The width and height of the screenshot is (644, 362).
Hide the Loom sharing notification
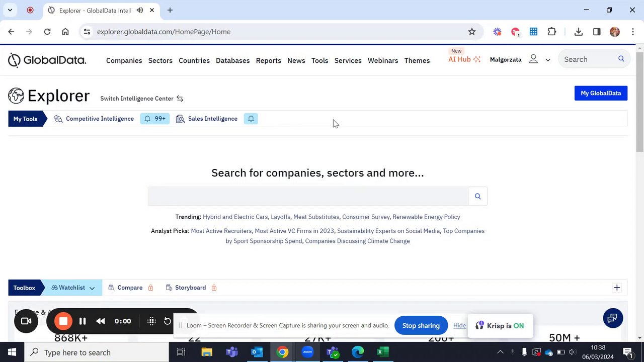[x=459, y=325]
